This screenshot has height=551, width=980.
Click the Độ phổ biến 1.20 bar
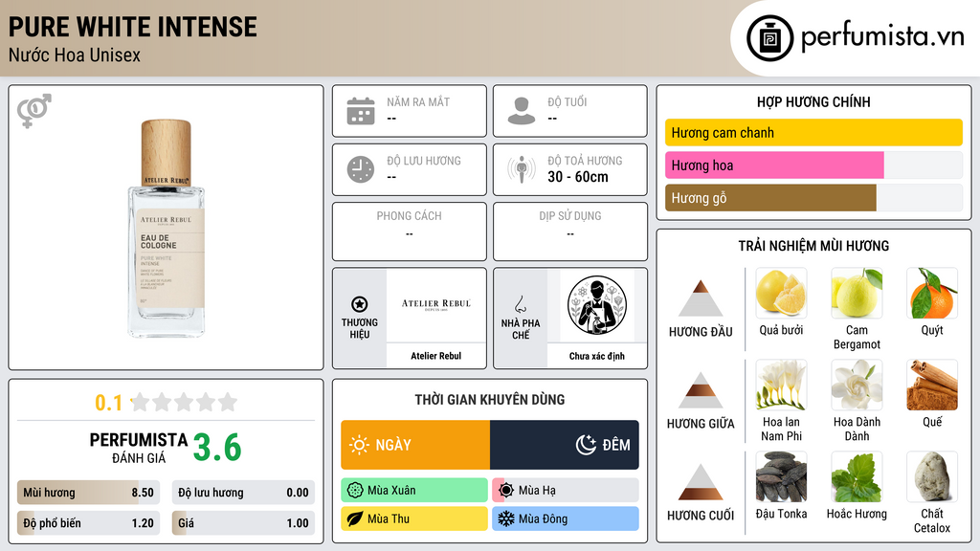pos(88,523)
